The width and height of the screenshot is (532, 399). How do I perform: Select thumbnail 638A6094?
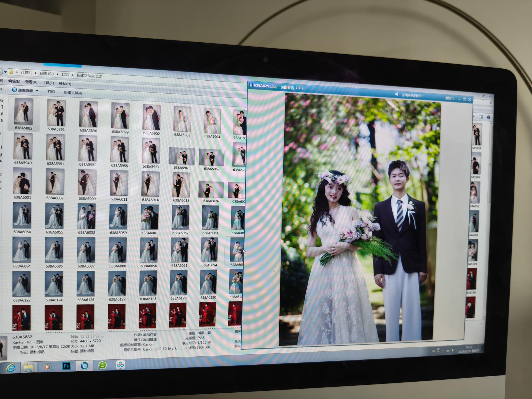[x=209, y=249]
